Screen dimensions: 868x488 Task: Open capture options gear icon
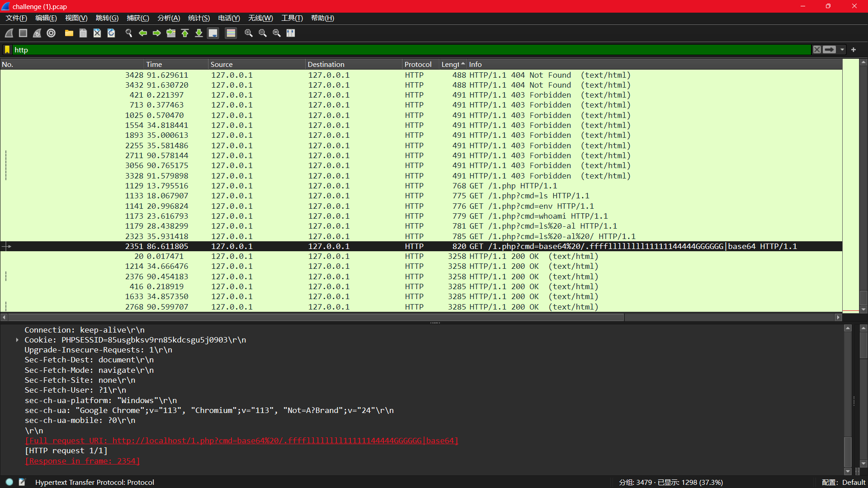(x=51, y=33)
